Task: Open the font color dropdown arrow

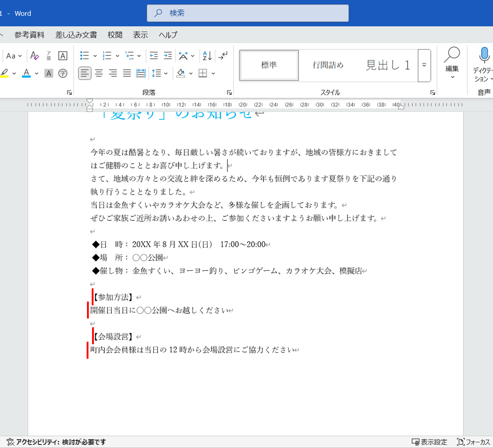Action: pyautogui.click(x=37, y=73)
